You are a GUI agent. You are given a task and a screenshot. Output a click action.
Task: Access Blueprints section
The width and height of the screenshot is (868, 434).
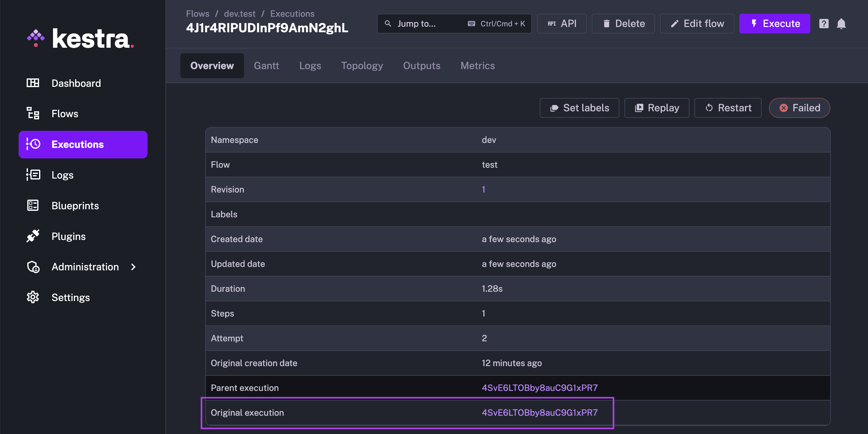(x=75, y=205)
